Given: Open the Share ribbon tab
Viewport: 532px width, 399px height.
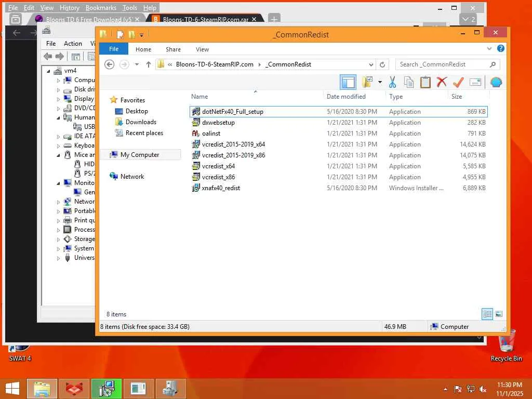Looking at the screenshot, I should 173,49.
